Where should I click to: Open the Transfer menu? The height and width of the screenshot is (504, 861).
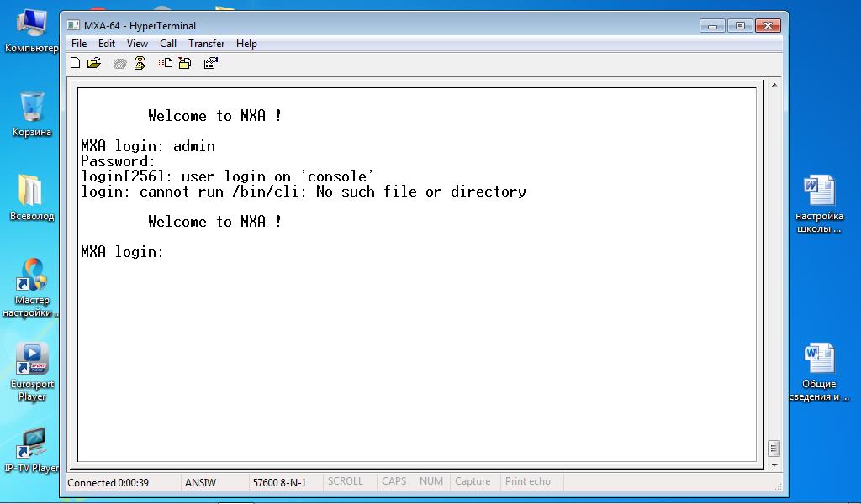[x=207, y=44]
